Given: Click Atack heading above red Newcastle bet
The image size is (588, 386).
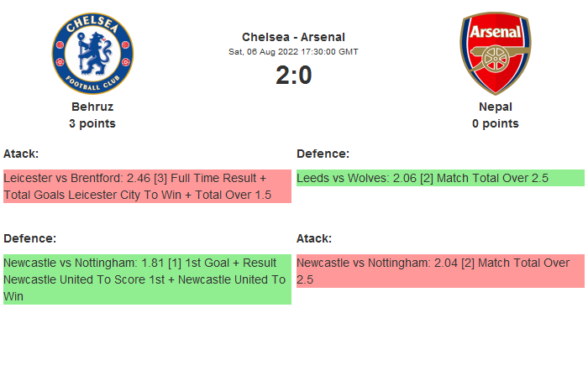Looking at the screenshot, I should click(314, 238).
